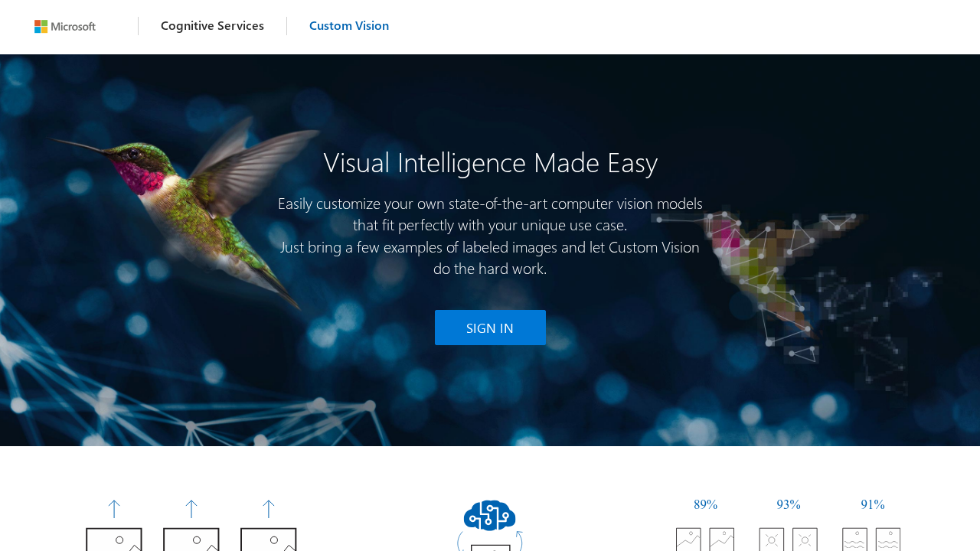Click the 89% accuracy label
Viewport: 980px width, 551px height.
click(x=705, y=504)
